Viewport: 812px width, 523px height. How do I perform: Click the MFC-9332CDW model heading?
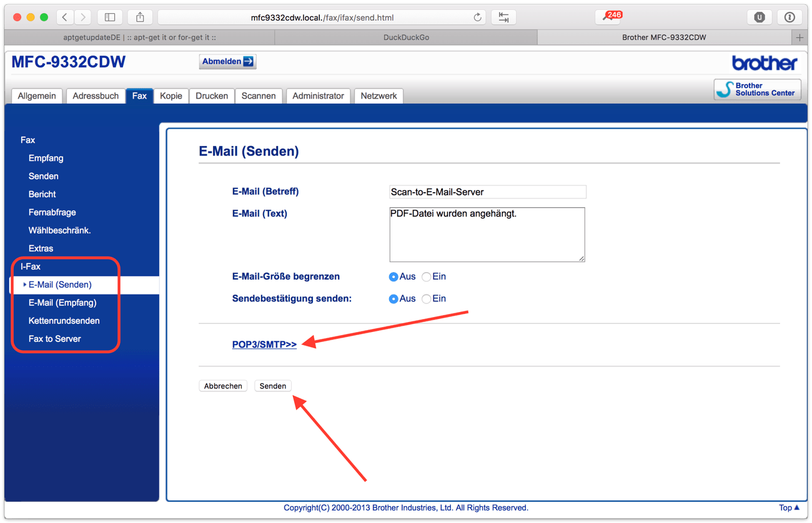(69, 62)
